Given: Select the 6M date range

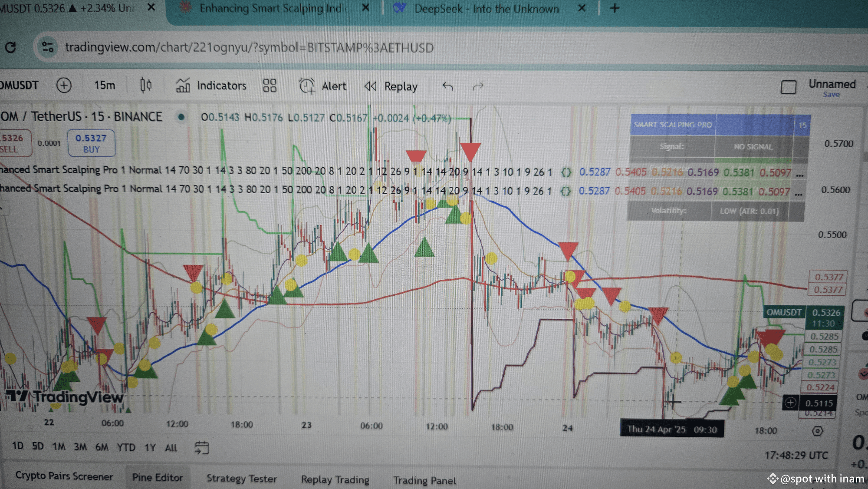Looking at the screenshot, I should (102, 447).
